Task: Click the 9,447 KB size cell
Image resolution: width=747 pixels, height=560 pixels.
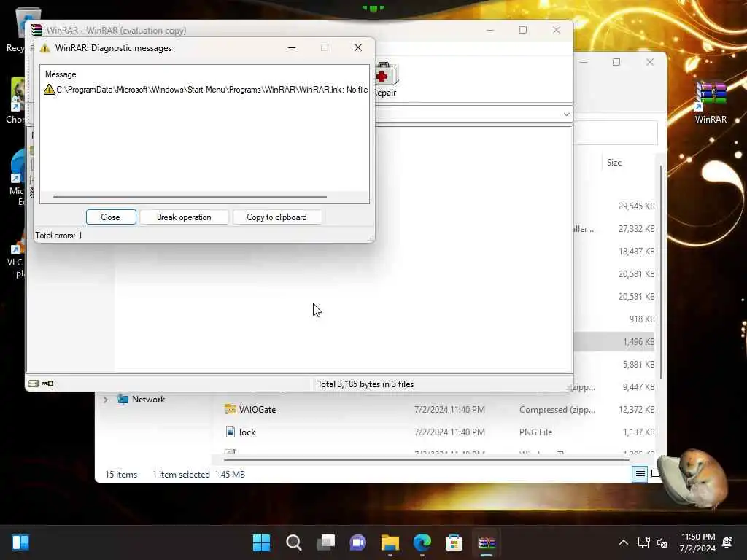Action: (638, 387)
